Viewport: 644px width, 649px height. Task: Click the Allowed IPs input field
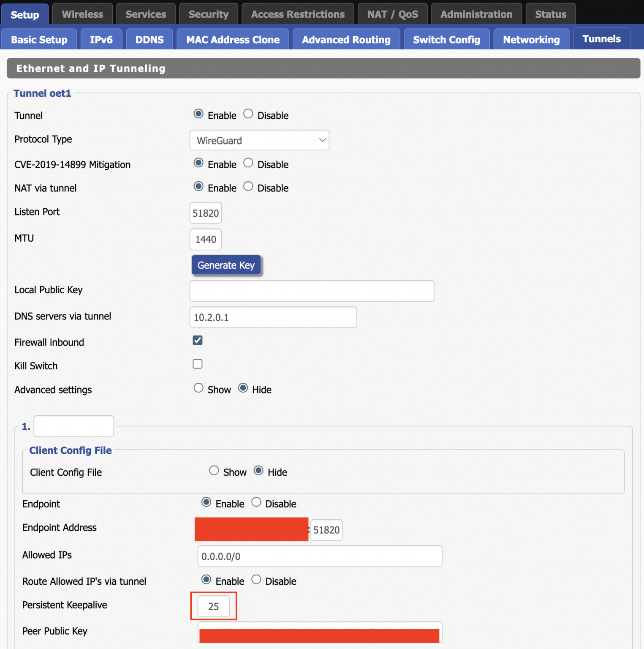(319, 556)
